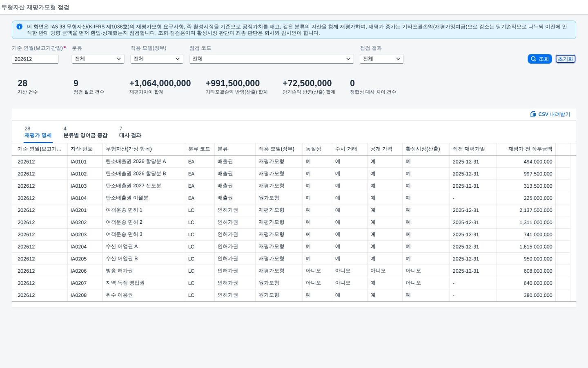
Task: Click the magnifier icon in 조회 button
Action: pos(533,59)
